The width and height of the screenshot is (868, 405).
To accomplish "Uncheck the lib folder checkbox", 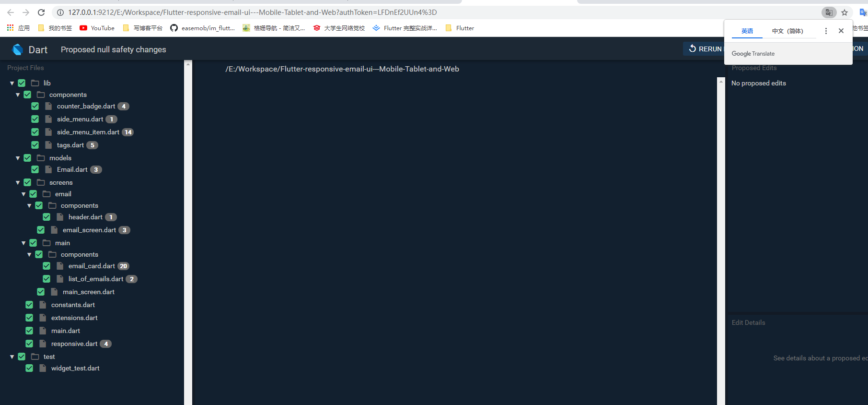I will tap(22, 83).
